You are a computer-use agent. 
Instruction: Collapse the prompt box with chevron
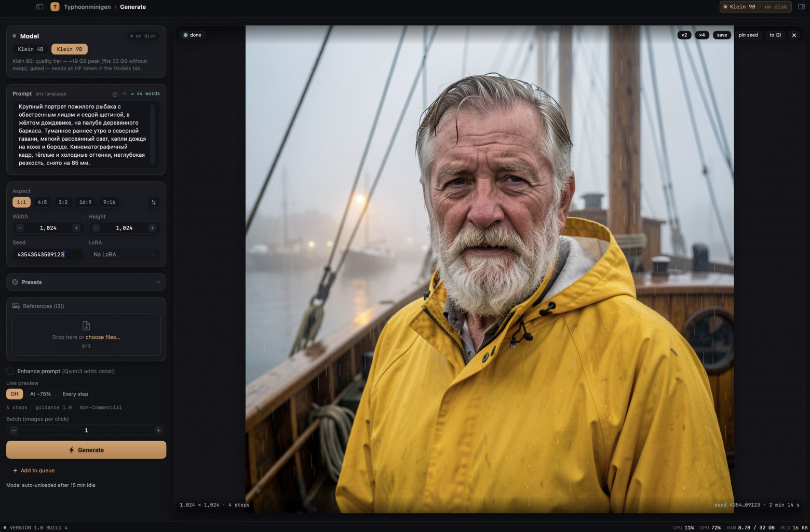click(124, 94)
